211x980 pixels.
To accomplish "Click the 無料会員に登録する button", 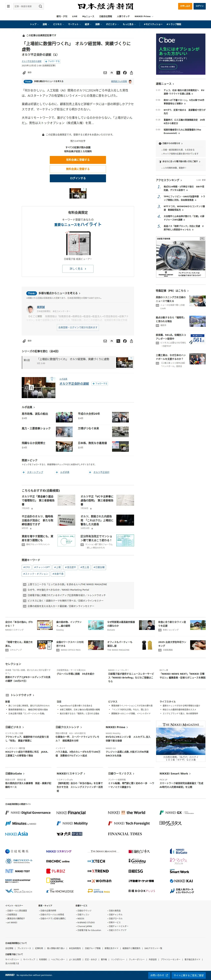I will click(78, 169).
